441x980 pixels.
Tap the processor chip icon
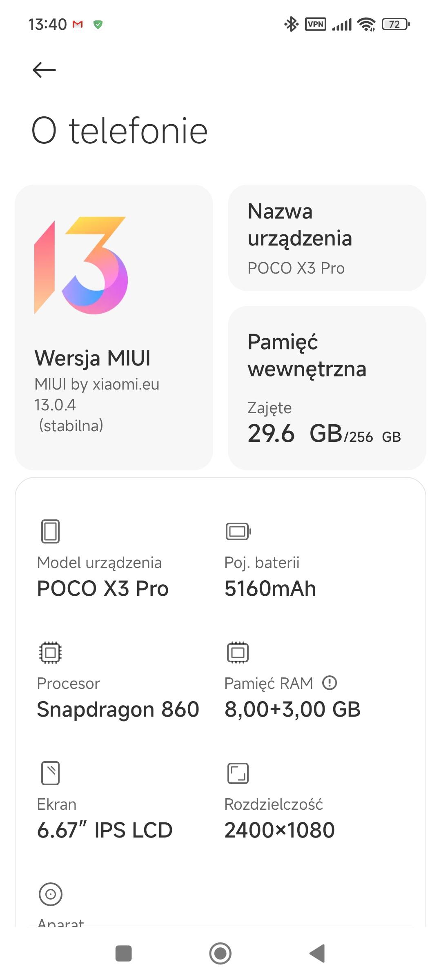50,652
